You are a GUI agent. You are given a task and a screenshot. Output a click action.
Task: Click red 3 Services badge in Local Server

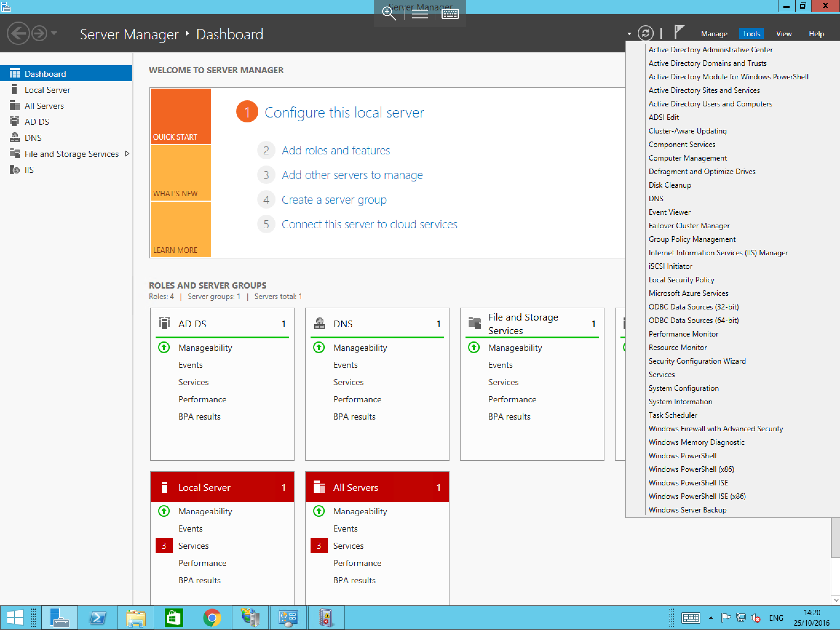pos(164,546)
